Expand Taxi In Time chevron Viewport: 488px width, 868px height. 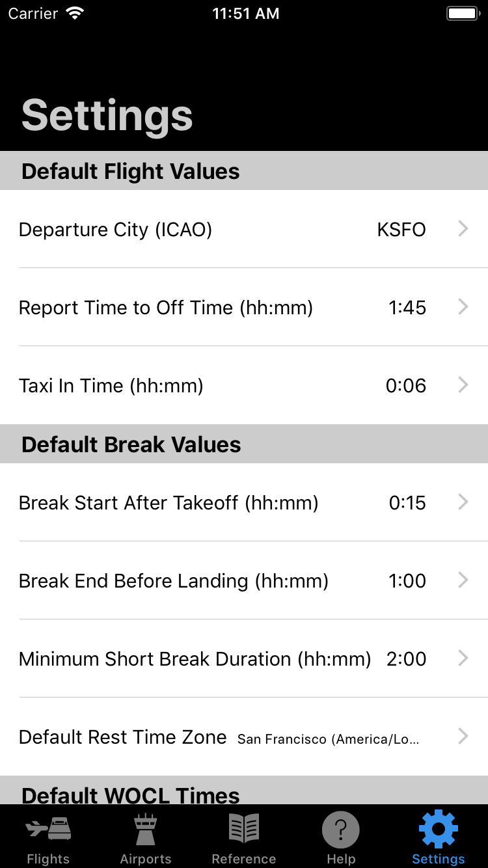coord(463,385)
